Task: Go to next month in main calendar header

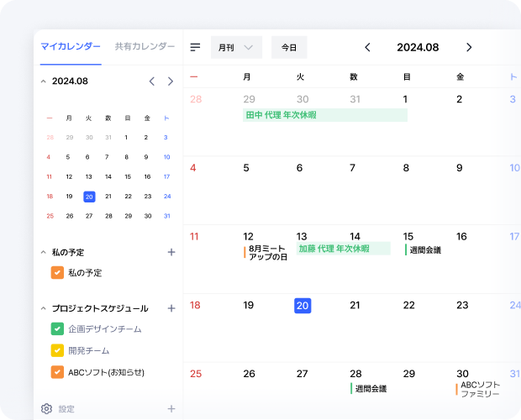Action: click(x=469, y=48)
